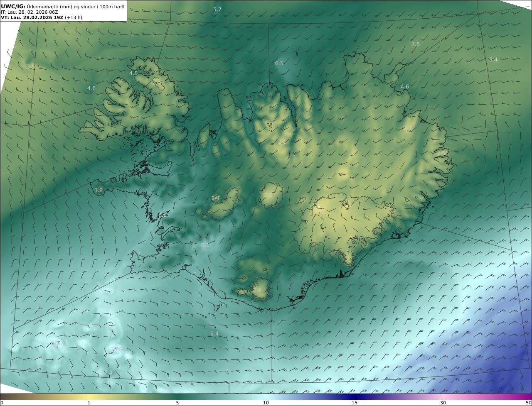The width and height of the screenshot is (532, 406).
Task: Select the 'IT: Lau. 28. 02. 2026 06Z' line
Action: (x=29, y=12)
